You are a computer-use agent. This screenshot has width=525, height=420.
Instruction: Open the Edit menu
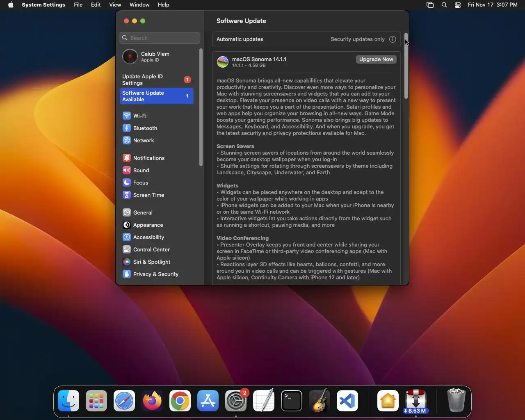pos(96,5)
